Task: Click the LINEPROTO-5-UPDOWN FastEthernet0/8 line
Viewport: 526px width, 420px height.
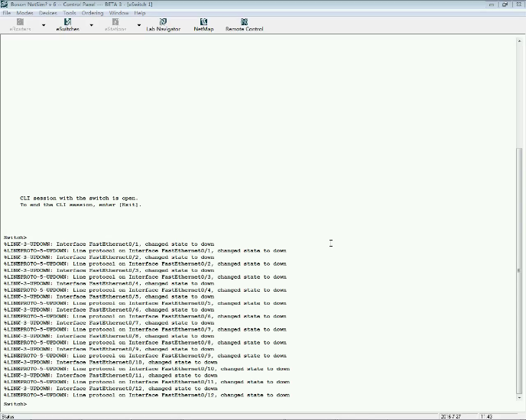Action: (145, 343)
